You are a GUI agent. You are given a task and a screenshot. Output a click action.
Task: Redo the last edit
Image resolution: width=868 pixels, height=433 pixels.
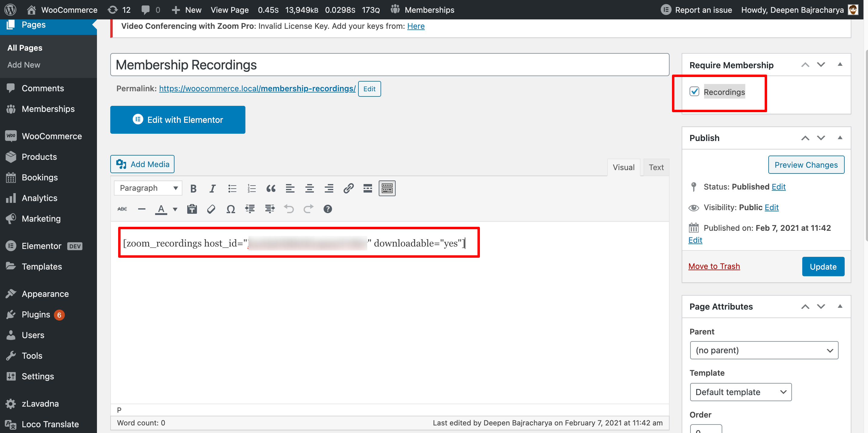308,209
